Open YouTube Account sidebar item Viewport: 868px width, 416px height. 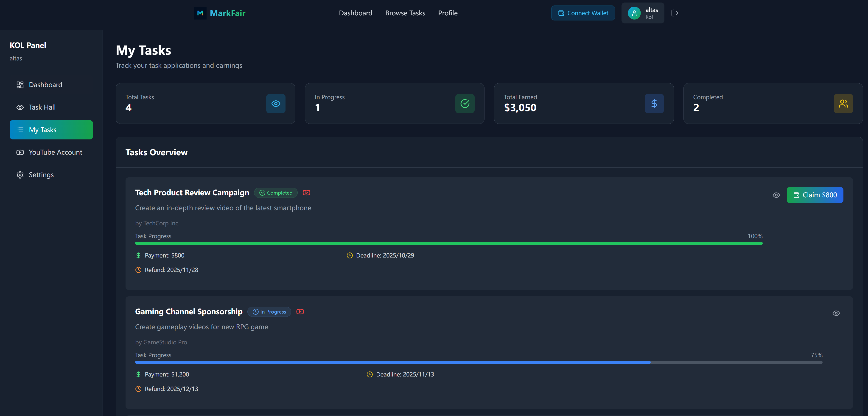[x=55, y=152]
